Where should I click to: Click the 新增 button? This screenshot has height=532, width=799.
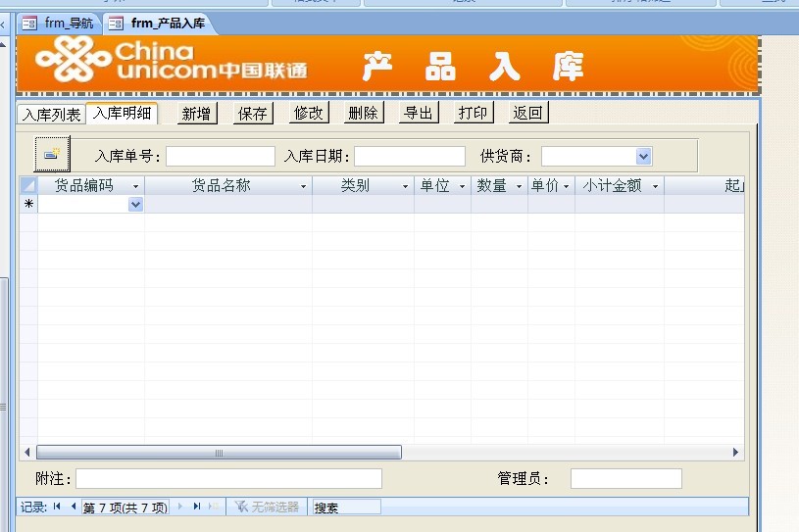(197, 114)
